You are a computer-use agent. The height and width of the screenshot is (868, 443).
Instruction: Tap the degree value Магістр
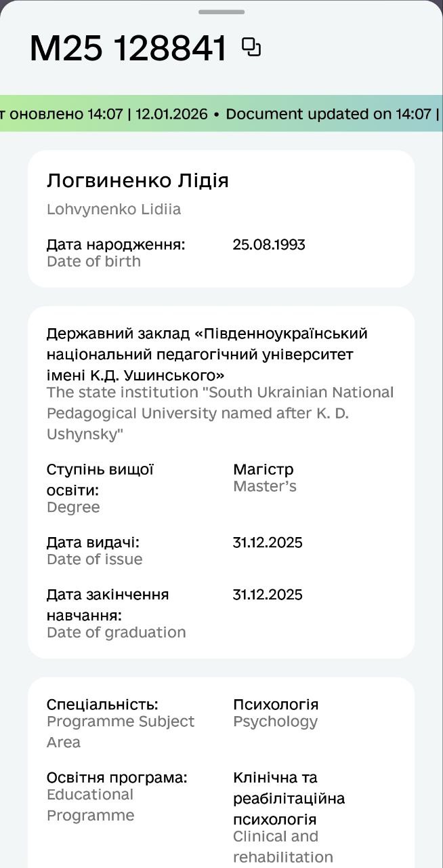click(263, 469)
